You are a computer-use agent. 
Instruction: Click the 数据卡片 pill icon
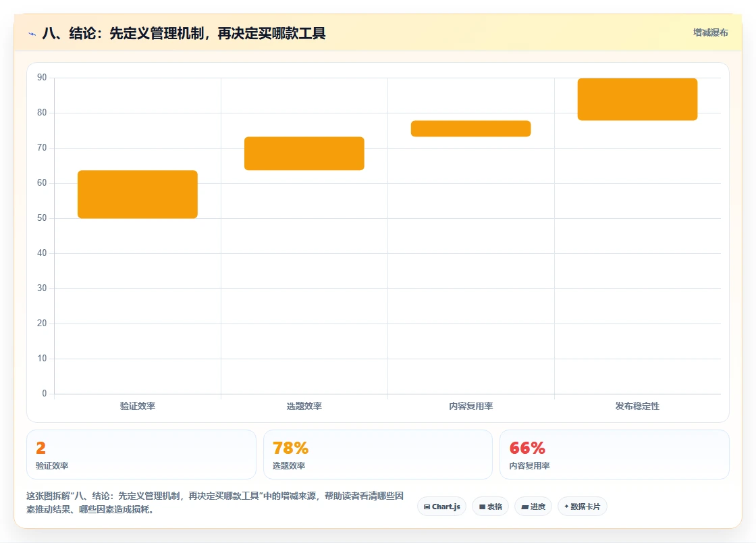coord(566,507)
